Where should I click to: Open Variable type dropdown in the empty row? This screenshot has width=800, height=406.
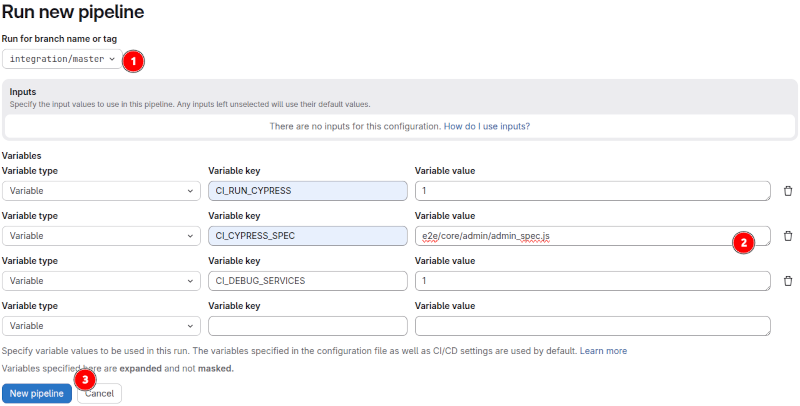[x=101, y=325]
